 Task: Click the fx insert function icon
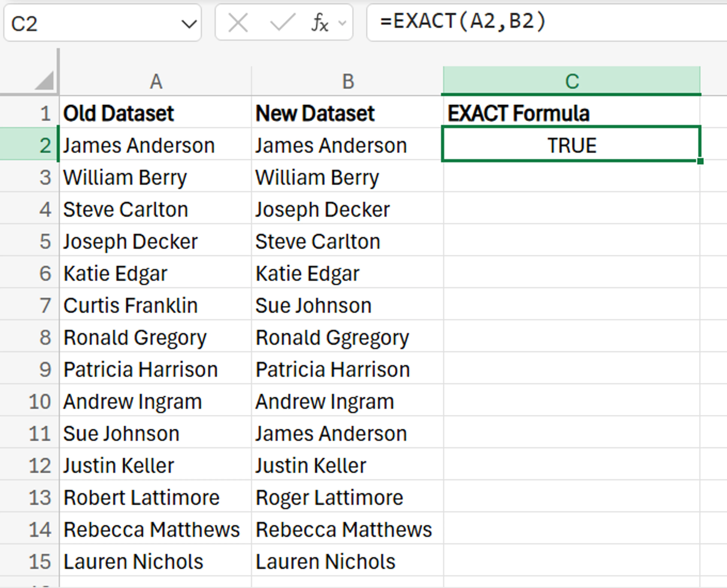tap(320, 23)
